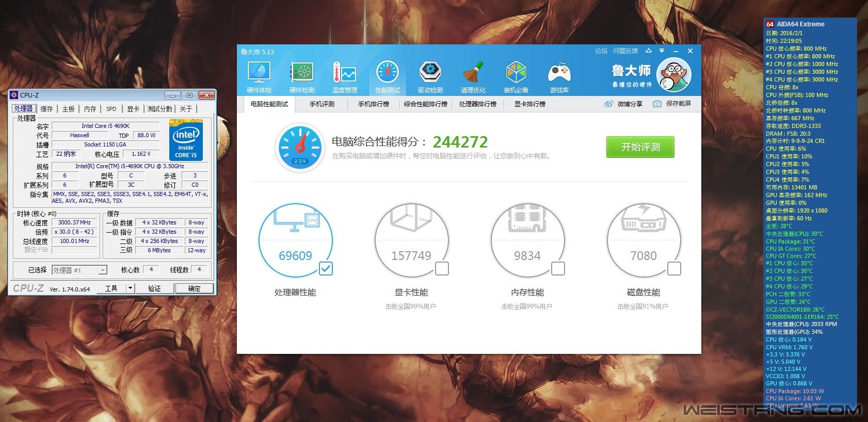The height and width of the screenshot is (422, 868).
Task: Open 温度管理 temperature management
Action: coord(345,77)
